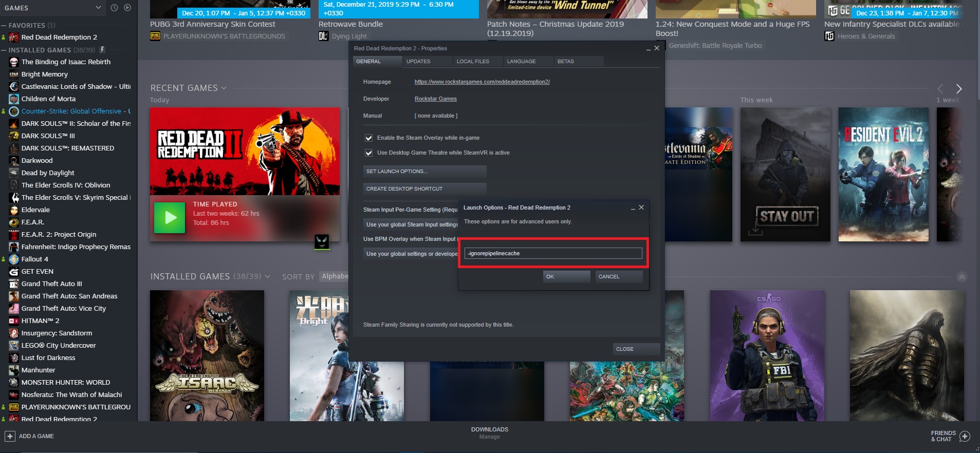Click the Heroes & Generals logo icon
Viewport: 980px width, 453px height.
pos(829,36)
